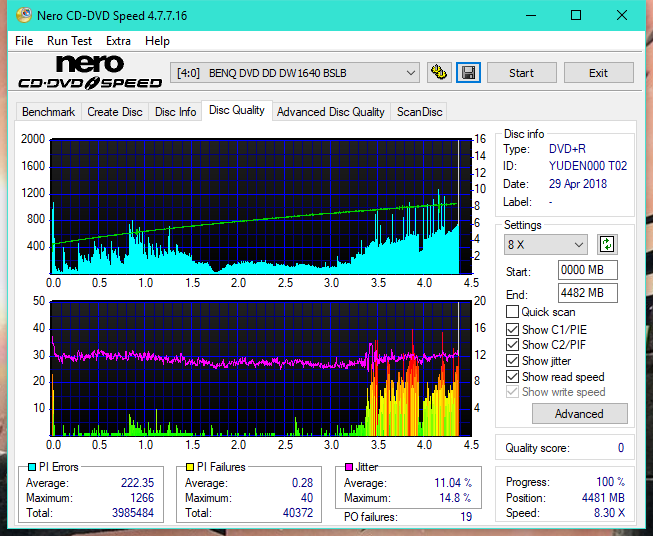
Task: Open the Help menu
Action: click(157, 41)
